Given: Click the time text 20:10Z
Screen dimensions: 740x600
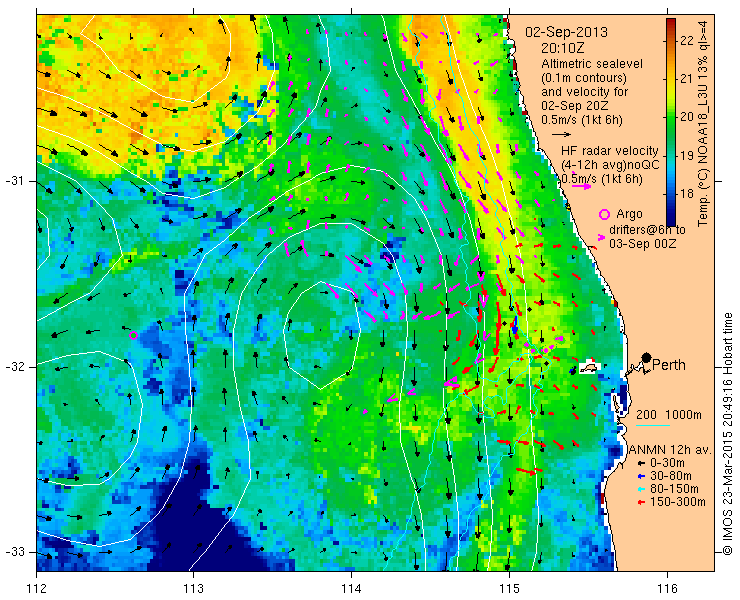Looking at the screenshot, I should tap(563, 48).
